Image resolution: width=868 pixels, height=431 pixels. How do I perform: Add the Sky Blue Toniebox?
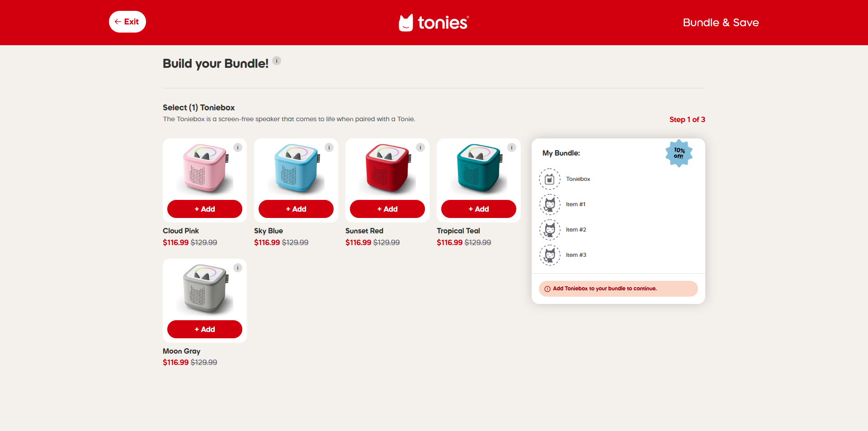pyautogui.click(x=296, y=209)
